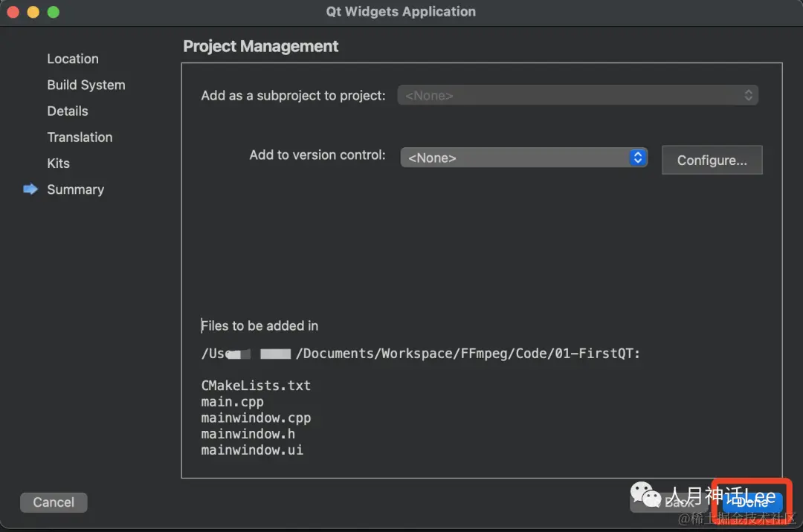Select the Location wizard step
Screen dimensions: 803x532
coord(73,59)
